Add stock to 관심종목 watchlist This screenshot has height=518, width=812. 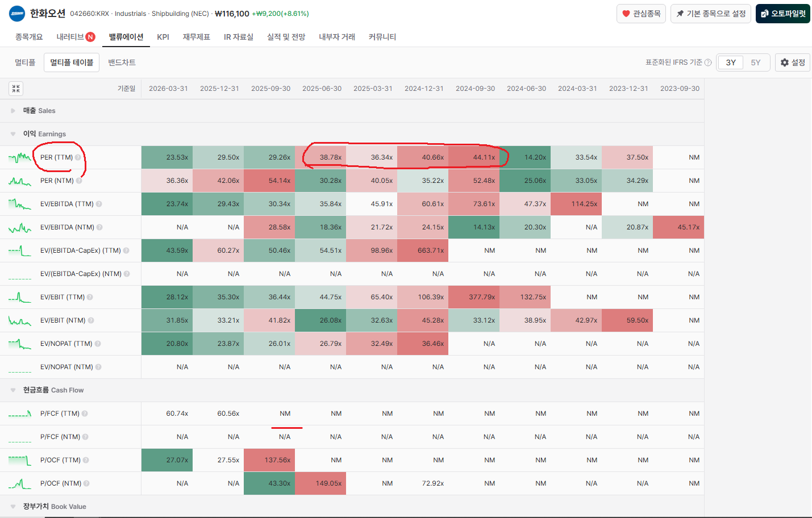click(641, 14)
